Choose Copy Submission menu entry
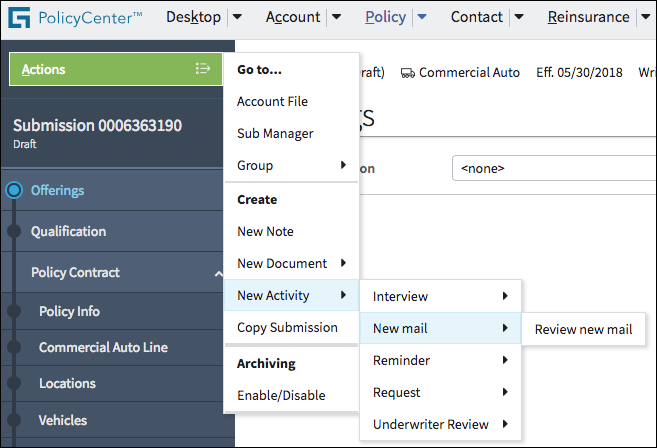This screenshot has height=448, width=657. click(x=287, y=327)
